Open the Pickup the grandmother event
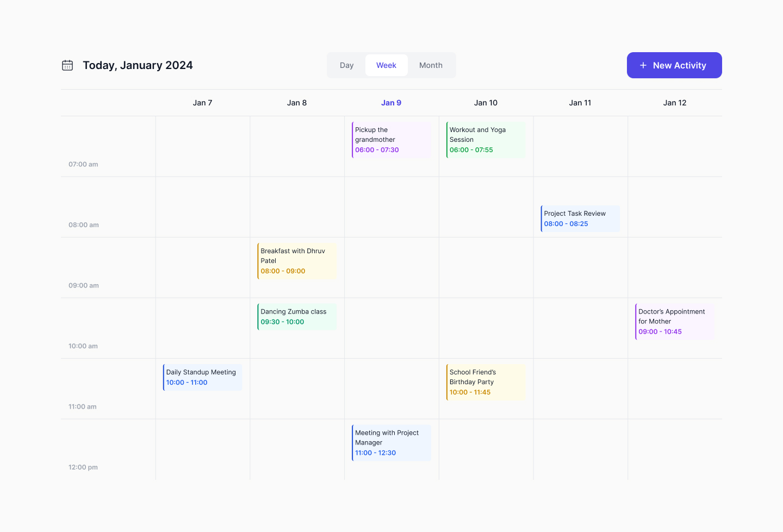This screenshot has height=532, width=783. click(x=391, y=140)
